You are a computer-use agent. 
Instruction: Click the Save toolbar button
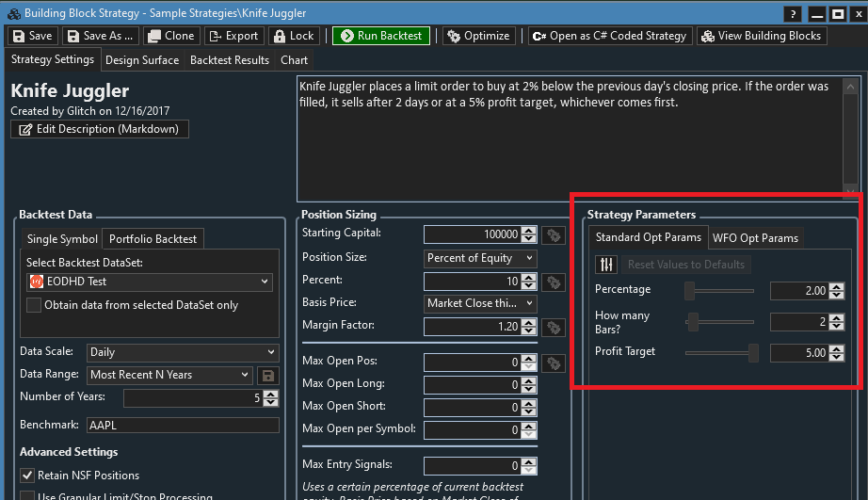[32, 36]
